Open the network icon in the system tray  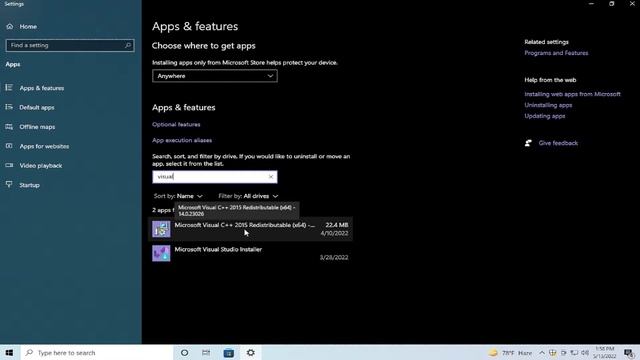tap(574, 353)
